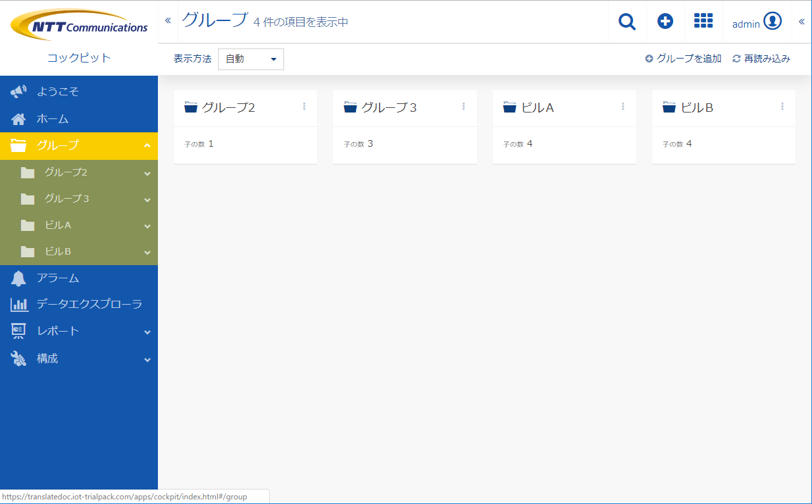Collapse the グループ menu chevron
This screenshot has height=504, width=812.
click(147, 146)
